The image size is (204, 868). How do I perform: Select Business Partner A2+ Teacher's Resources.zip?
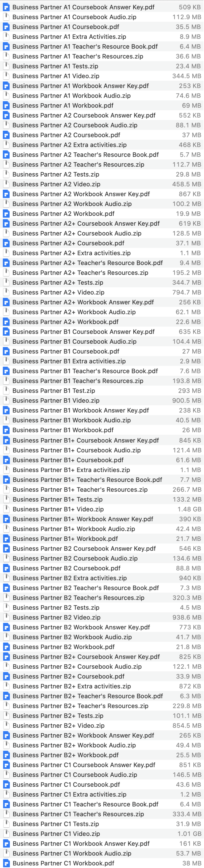tap(67, 273)
